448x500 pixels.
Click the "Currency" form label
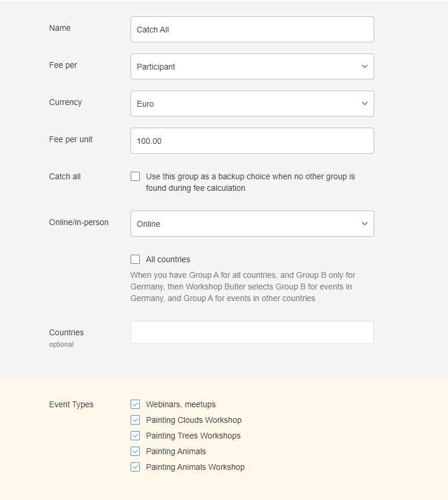click(66, 102)
